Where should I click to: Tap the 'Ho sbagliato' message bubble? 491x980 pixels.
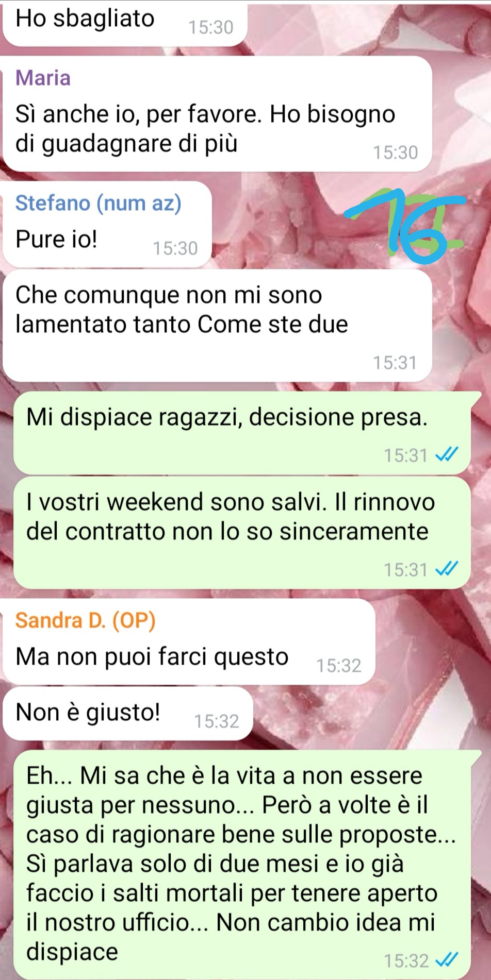pos(125,23)
